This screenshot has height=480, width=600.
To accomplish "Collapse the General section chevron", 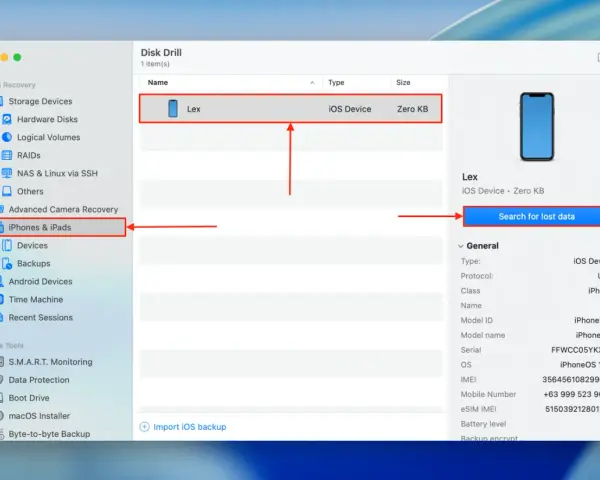I will coord(461,246).
